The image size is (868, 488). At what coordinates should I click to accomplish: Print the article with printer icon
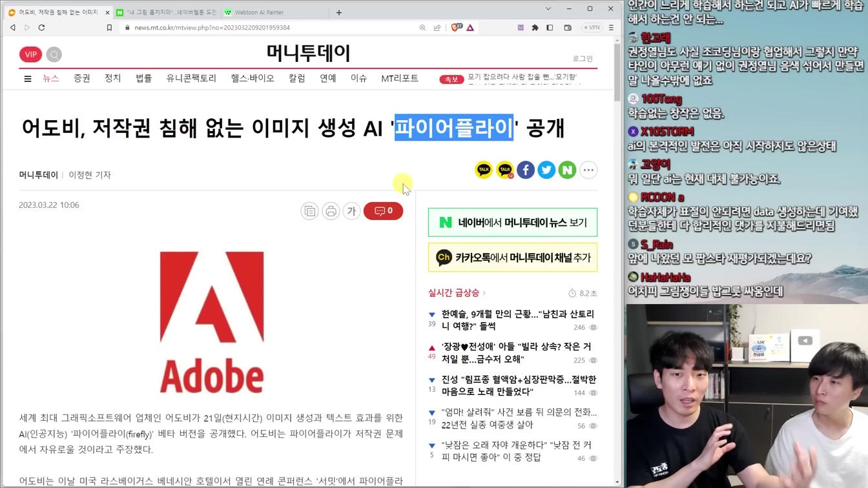pyautogui.click(x=331, y=211)
